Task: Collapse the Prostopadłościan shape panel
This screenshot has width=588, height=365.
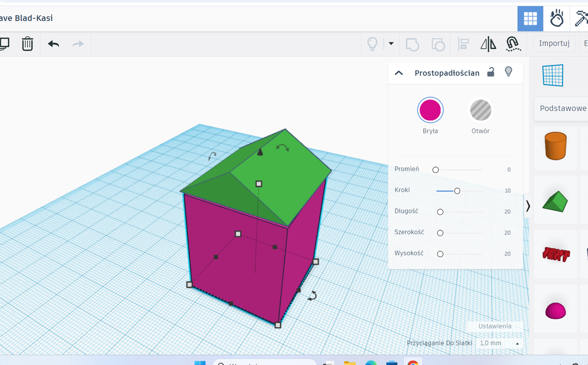Action: point(399,73)
